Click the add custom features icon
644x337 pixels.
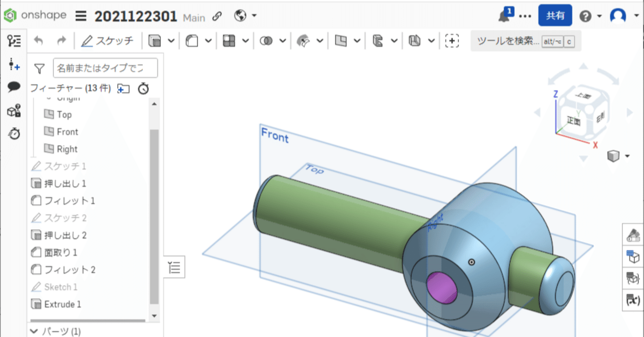(x=452, y=41)
